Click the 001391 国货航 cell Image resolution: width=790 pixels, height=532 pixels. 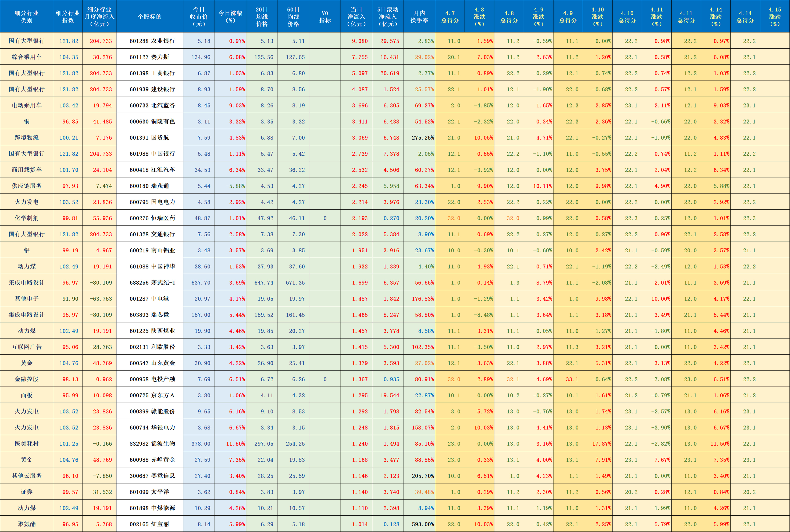(x=150, y=138)
